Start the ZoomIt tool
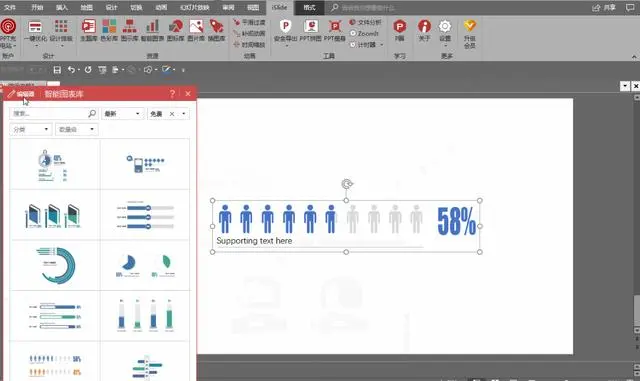 [364, 33]
